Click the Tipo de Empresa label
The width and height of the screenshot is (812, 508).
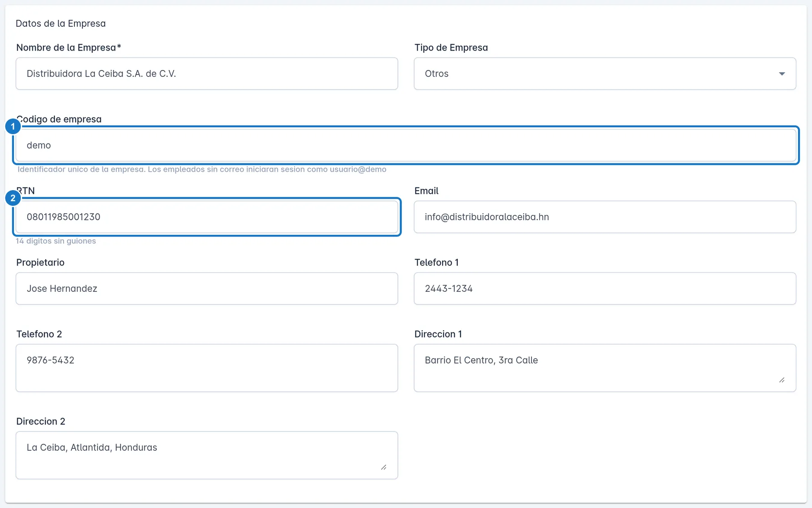(x=451, y=47)
